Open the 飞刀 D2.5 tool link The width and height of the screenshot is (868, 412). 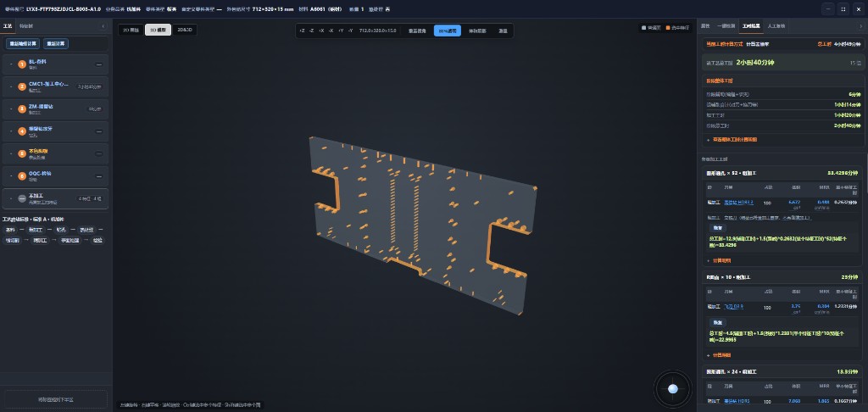(x=733, y=306)
